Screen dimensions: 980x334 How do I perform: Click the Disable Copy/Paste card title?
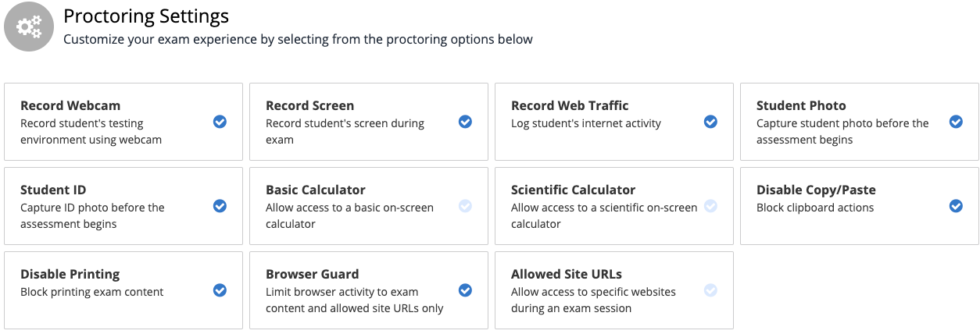coord(816,190)
